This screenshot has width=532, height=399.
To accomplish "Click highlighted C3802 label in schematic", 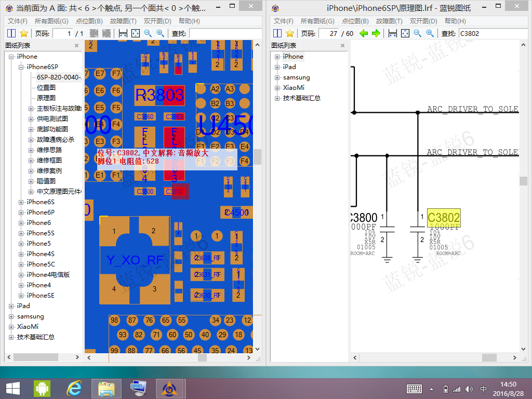I will 444,218.
